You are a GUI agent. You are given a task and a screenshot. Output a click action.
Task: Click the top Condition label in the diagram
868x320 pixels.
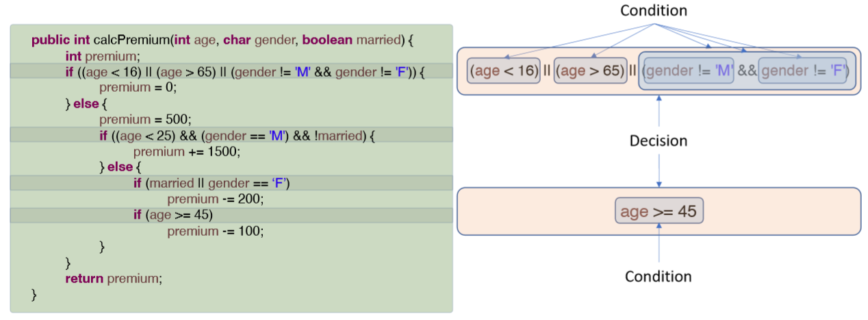[653, 10]
